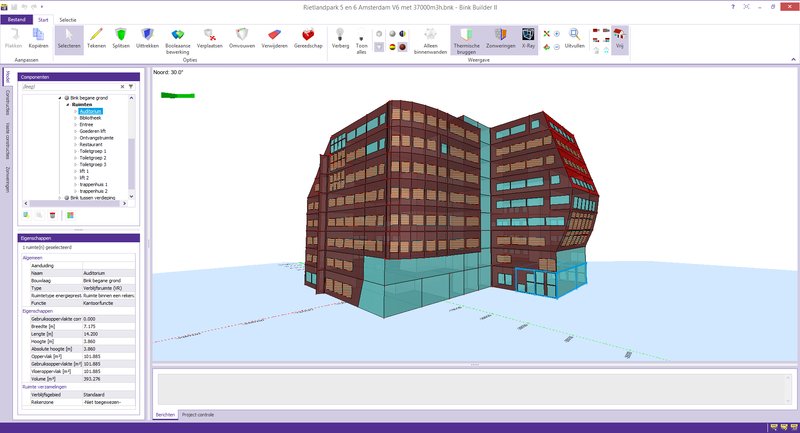Toggle the Vrij camera mode

(619, 39)
